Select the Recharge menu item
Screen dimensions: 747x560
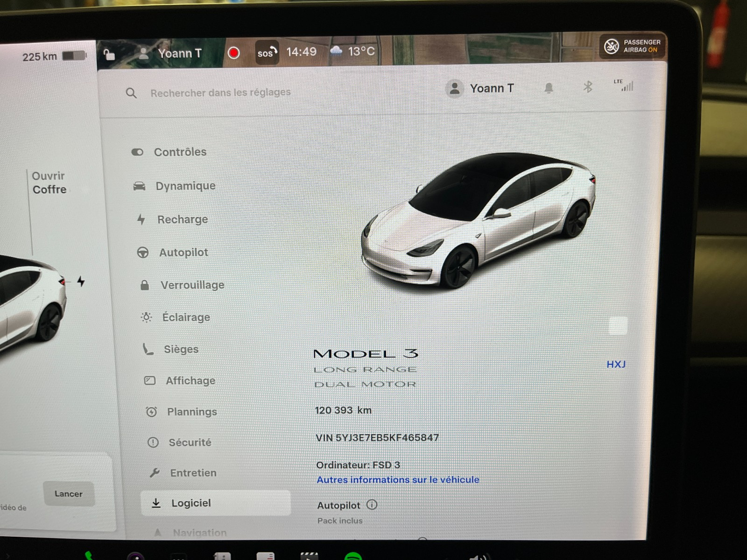pos(182,219)
